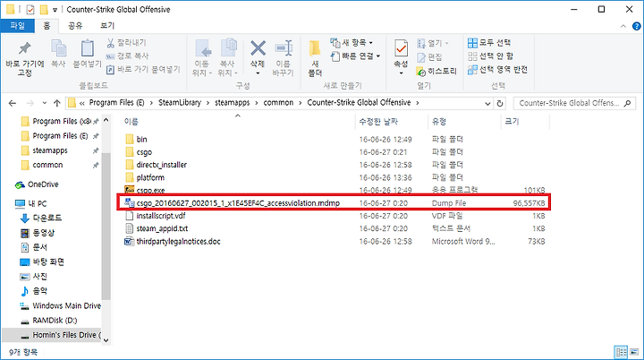Click Paste shortcut (바로 가기 붙여넣기)

(143, 70)
